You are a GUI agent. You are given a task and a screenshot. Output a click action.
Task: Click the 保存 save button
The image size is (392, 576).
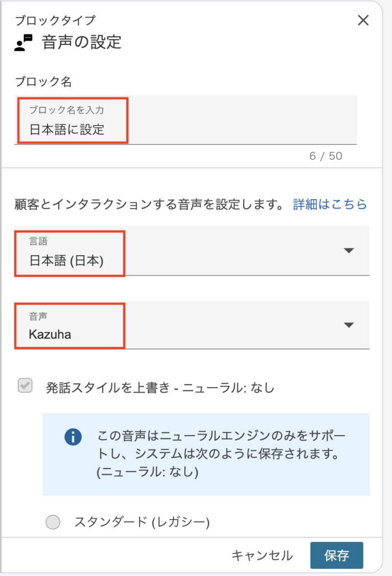point(336,555)
